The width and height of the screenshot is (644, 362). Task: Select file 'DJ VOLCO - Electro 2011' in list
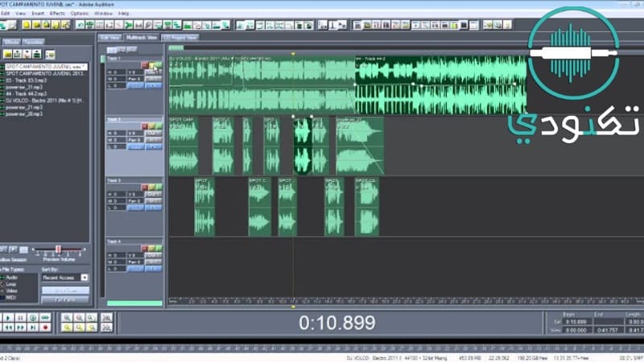coord(43,101)
